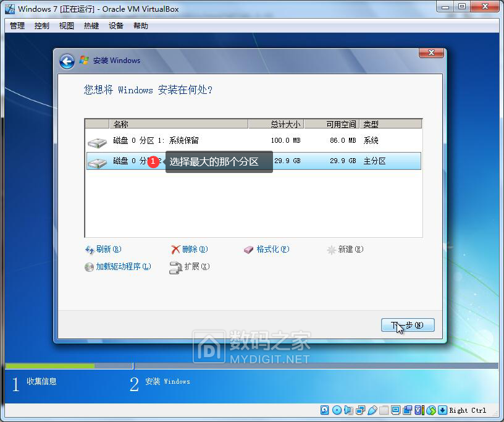
Task: Click the back arrow in the installer
Action: click(x=67, y=61)
